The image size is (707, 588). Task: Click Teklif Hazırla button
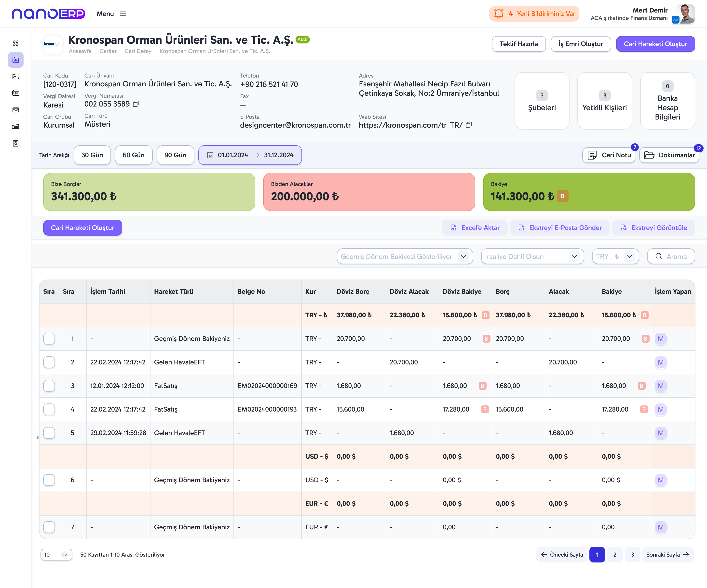coord(518,44)
